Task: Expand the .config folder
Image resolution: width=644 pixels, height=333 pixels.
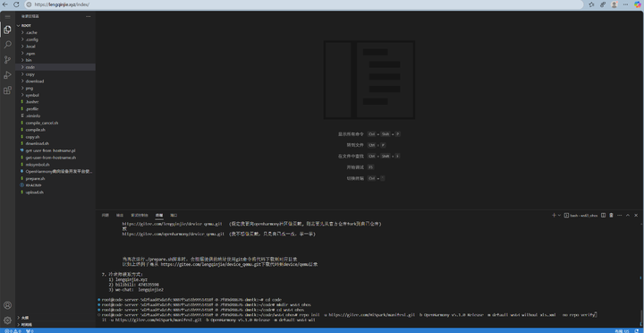Action: point(55,39)
